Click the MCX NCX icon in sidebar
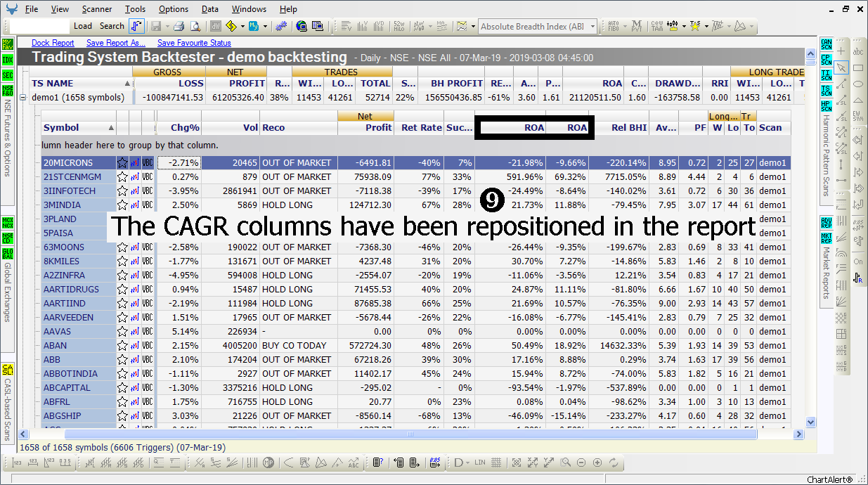868x485 pixels. coord(8,223)
